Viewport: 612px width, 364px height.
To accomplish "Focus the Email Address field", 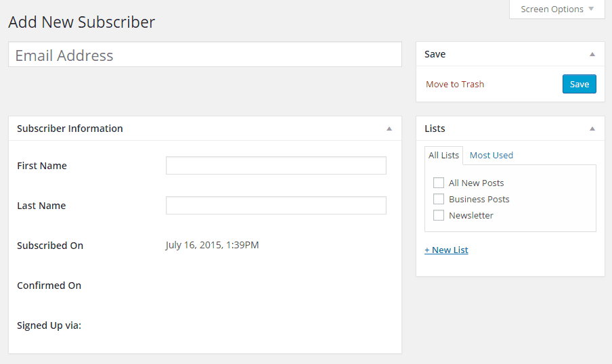I will [x=205, y=55].
